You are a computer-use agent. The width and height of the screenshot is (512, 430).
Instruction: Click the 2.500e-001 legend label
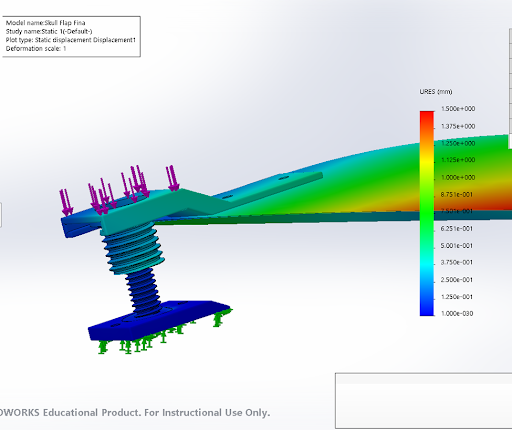pyautogui.click(x=457, y=280)
